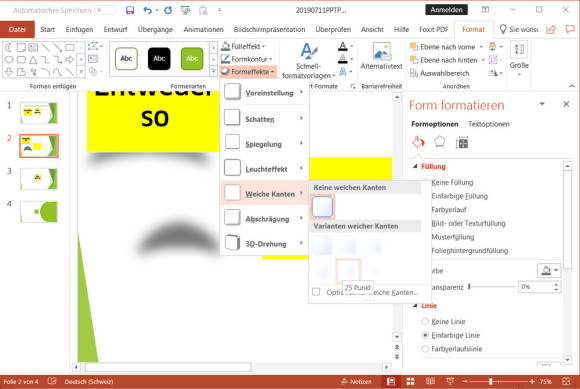Toggle the Automatisches Speichern switch

105,10
